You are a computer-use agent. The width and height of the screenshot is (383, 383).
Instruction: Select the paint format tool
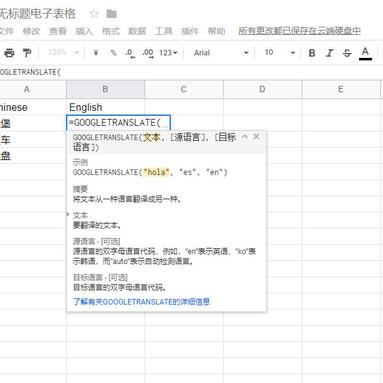(x=27, y=53)
